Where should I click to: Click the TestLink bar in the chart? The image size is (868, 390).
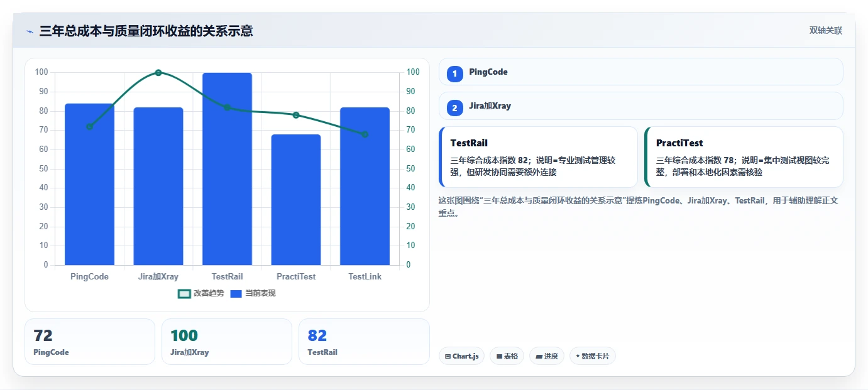365,186
